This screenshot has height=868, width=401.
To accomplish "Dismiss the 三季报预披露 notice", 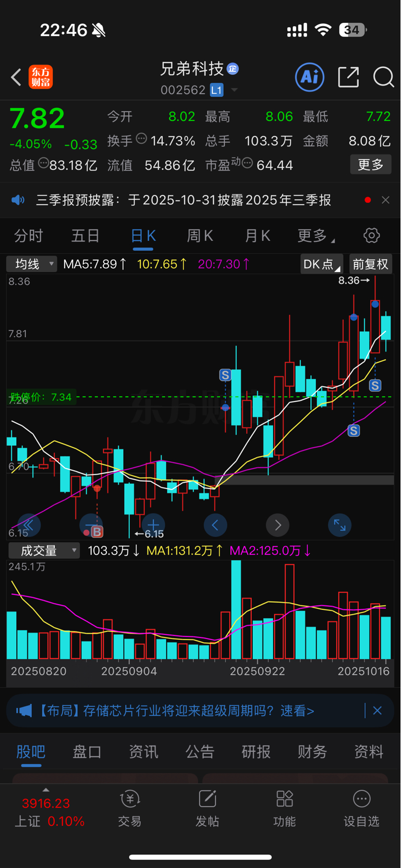I will [x=385, y=200].
